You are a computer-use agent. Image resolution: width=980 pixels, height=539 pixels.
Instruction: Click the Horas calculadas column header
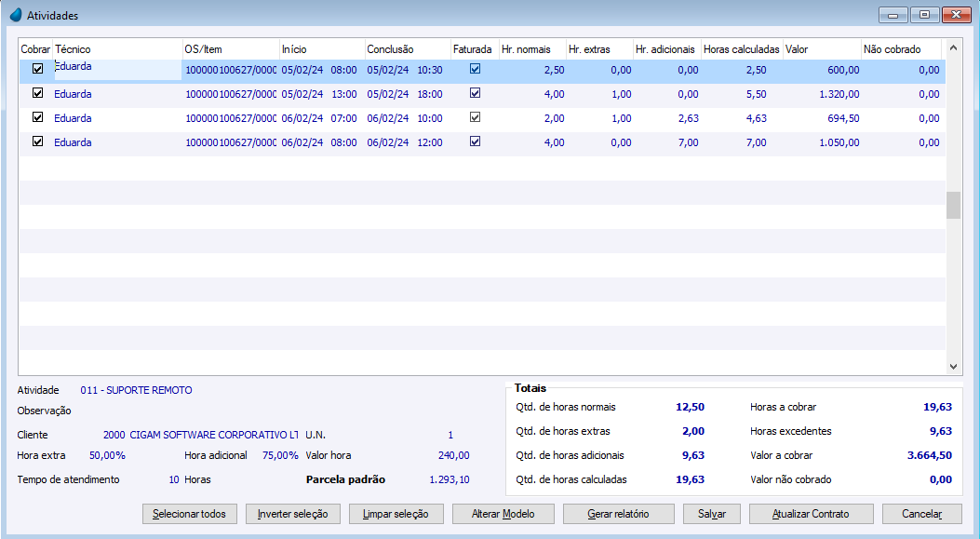pos(742,49)
